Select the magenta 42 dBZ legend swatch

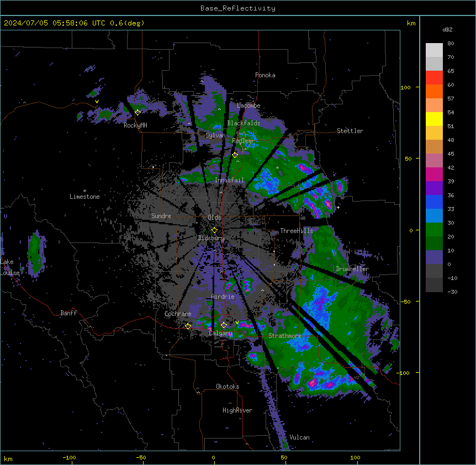pyautogui.click(x=434, y=174)
